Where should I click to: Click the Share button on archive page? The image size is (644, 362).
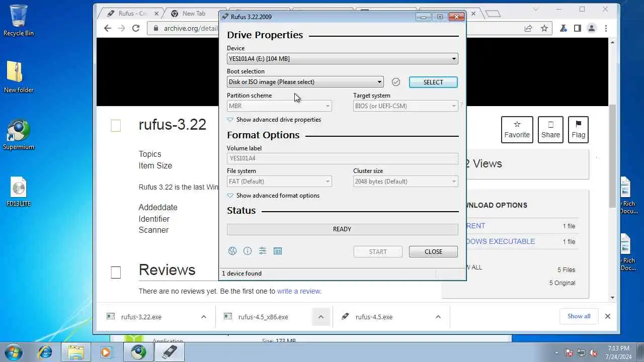point(550,130)
